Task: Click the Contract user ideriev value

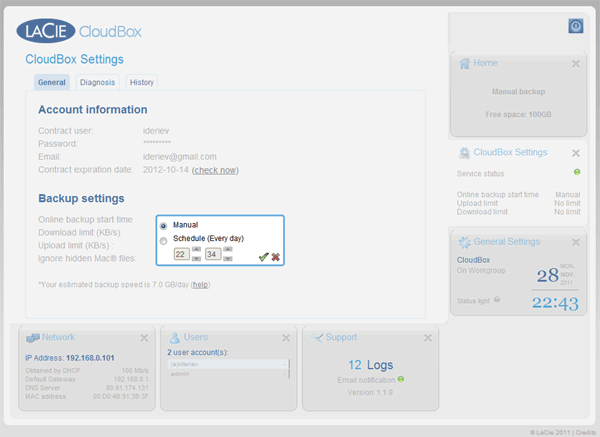Action: [156, 131]
